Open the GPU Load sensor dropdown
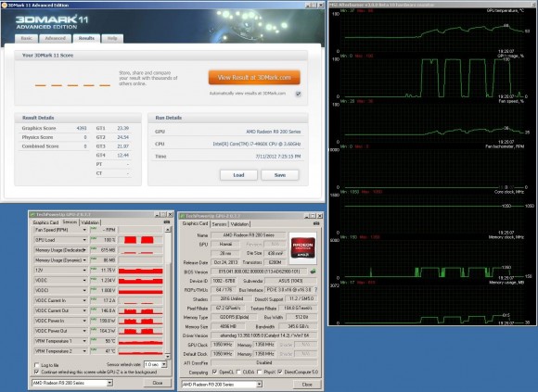Viewport: 538px width, 392px height. click(84, 240)
